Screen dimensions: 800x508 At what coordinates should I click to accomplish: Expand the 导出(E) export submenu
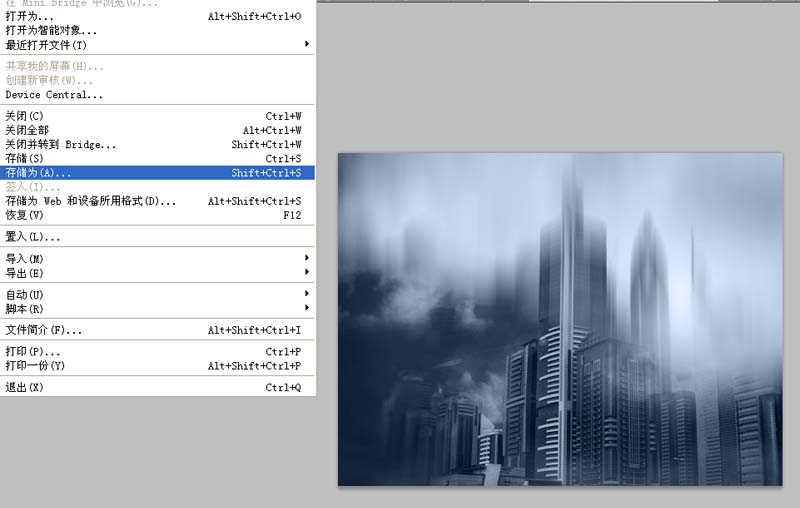point(25,272)
